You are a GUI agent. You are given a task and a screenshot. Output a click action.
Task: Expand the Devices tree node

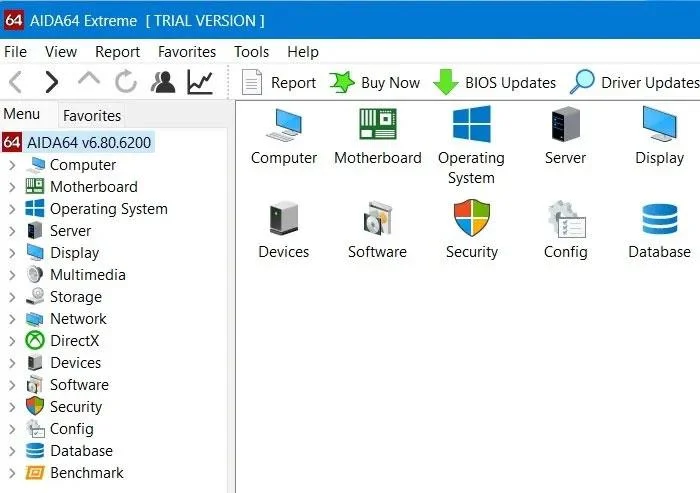coord(12,363)
